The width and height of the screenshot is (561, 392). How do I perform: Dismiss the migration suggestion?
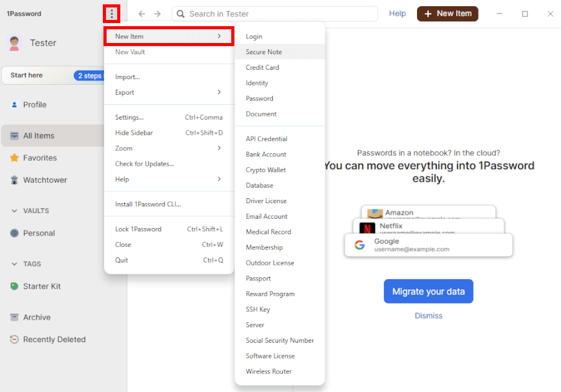tap(428, 315)
